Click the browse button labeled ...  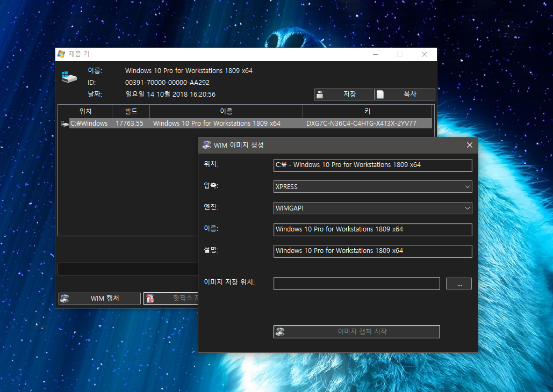tap(459, 284)
